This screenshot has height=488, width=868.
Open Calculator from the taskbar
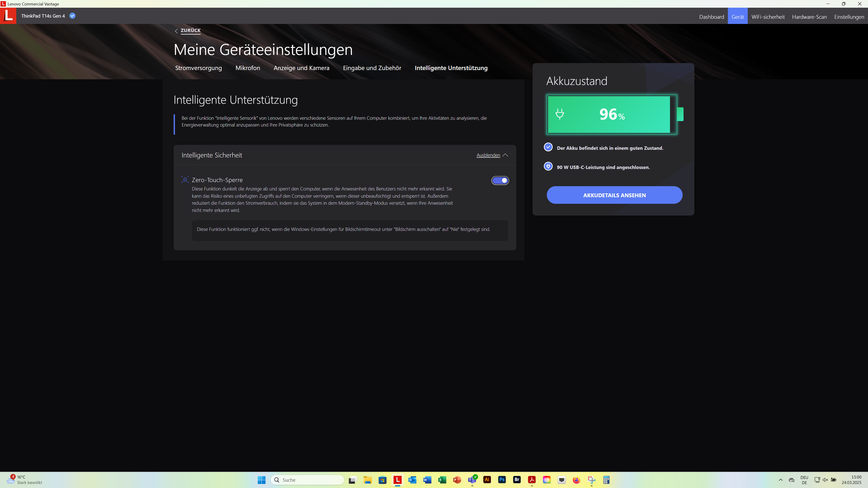point(606,480)
